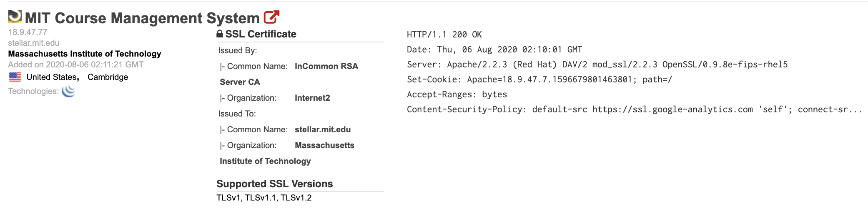
Task: Click issued-to common name stellar.mit.edu
Action: pos(323,129)
